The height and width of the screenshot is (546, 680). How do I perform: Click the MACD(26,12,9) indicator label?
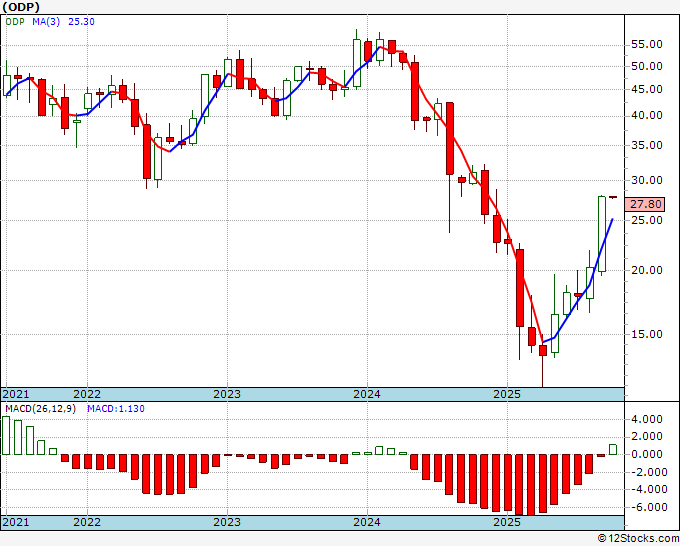tap(40, 409)
